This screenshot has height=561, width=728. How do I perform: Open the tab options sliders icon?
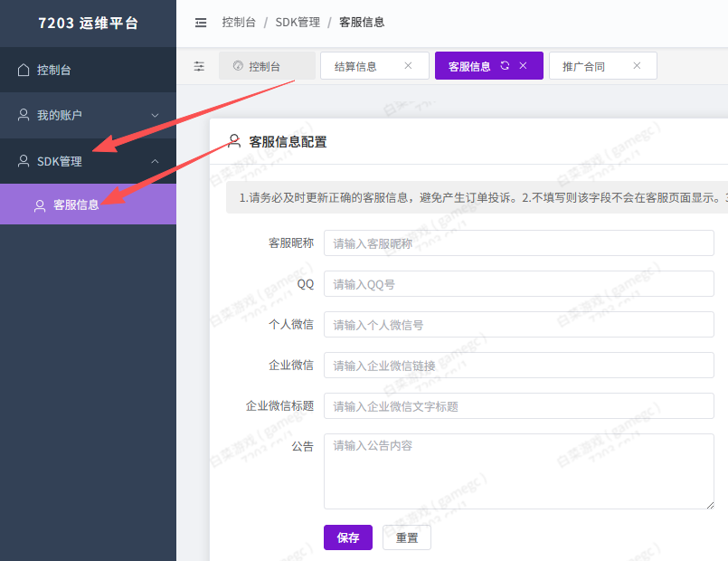[x=199, y=66]
